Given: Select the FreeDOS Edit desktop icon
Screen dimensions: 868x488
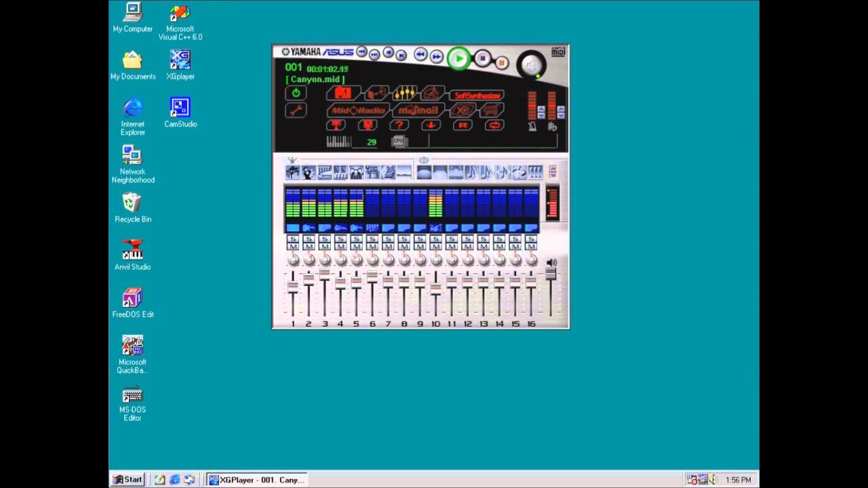Looking at the screenshot, I should tap(133, 302).
